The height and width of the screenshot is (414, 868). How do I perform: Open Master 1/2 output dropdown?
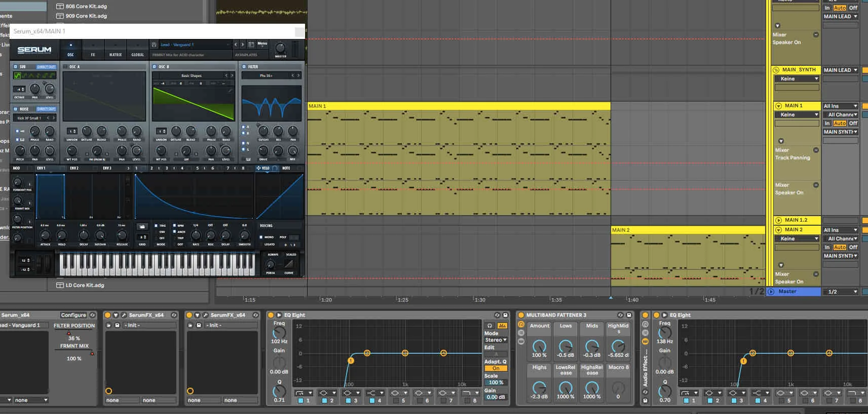tap(840, 292)
